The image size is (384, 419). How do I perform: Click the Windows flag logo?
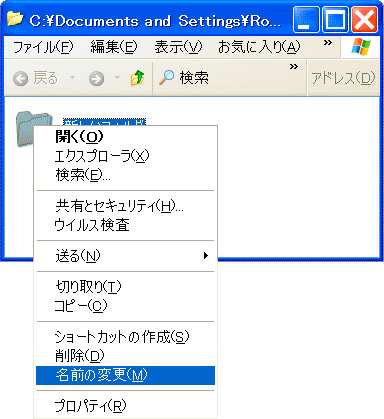(x=361, y=47)
